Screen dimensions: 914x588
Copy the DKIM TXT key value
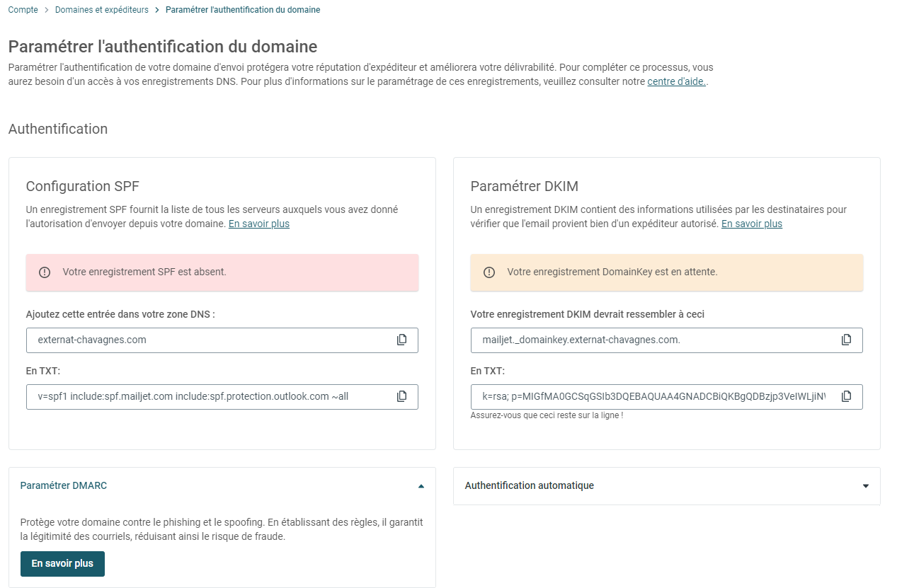846,396
